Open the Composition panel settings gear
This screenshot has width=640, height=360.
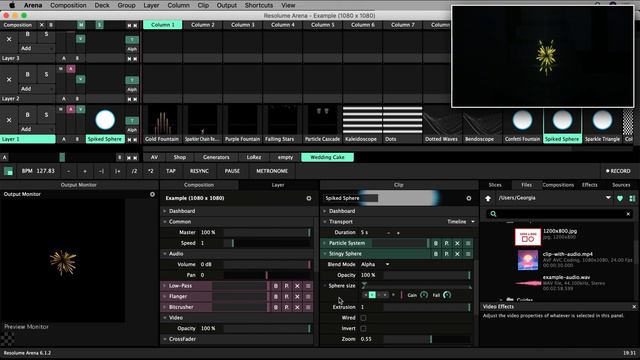pyautogui.click(x=309, y=198)
